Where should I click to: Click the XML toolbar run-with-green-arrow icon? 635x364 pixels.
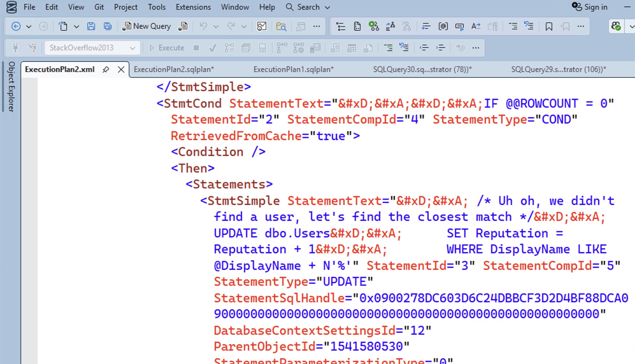(x=374, y=26)
